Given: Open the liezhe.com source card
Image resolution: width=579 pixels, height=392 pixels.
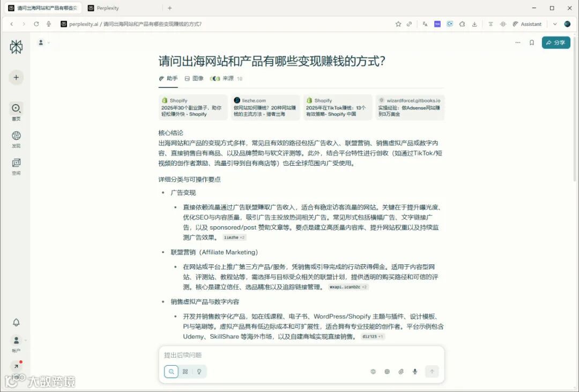Looking at the screenshot, I should [x=265, y=107].
